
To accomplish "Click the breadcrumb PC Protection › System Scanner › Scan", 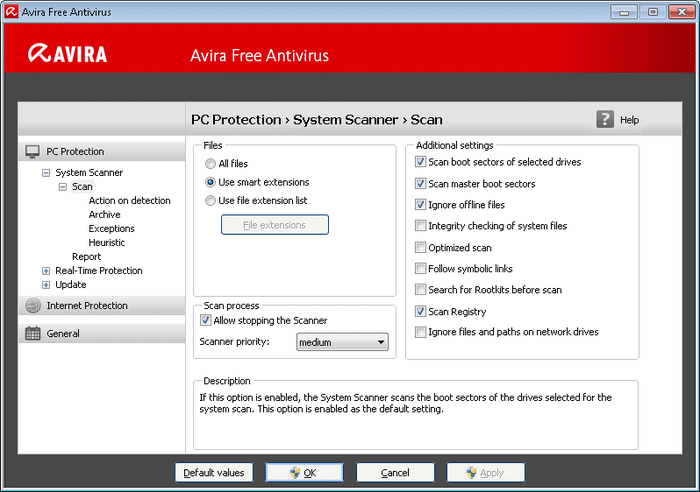I will (x=317, y=120).
